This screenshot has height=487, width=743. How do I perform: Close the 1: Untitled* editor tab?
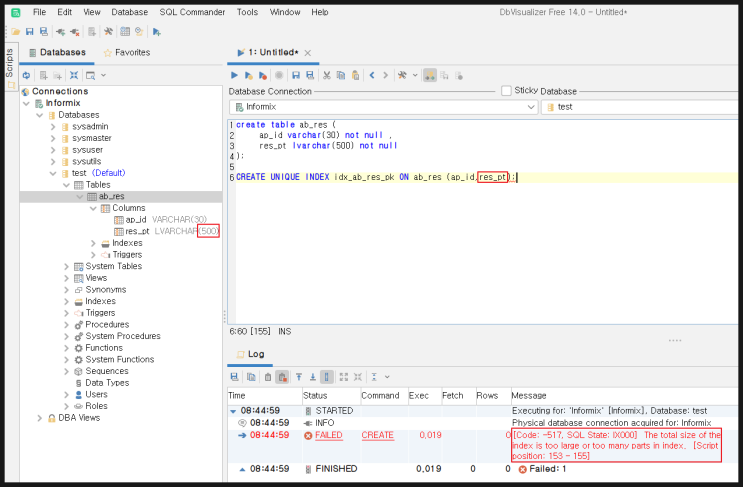(308, 53)
